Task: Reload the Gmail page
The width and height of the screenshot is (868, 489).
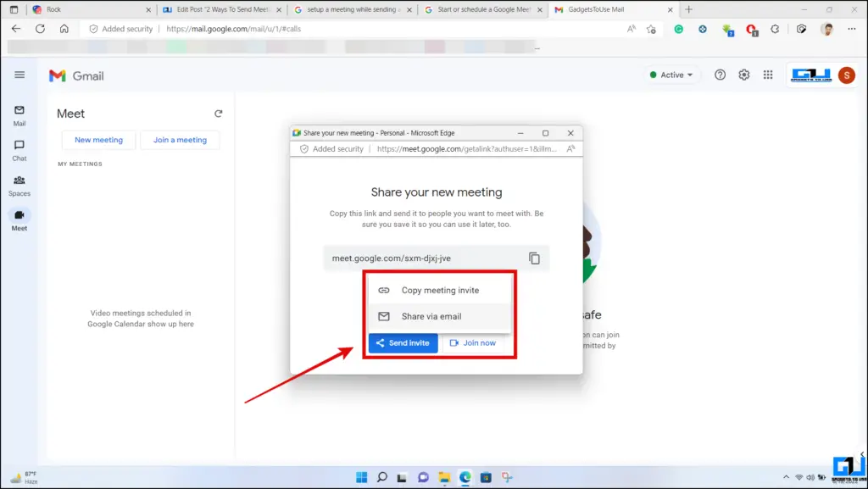Action: (40, 29)
